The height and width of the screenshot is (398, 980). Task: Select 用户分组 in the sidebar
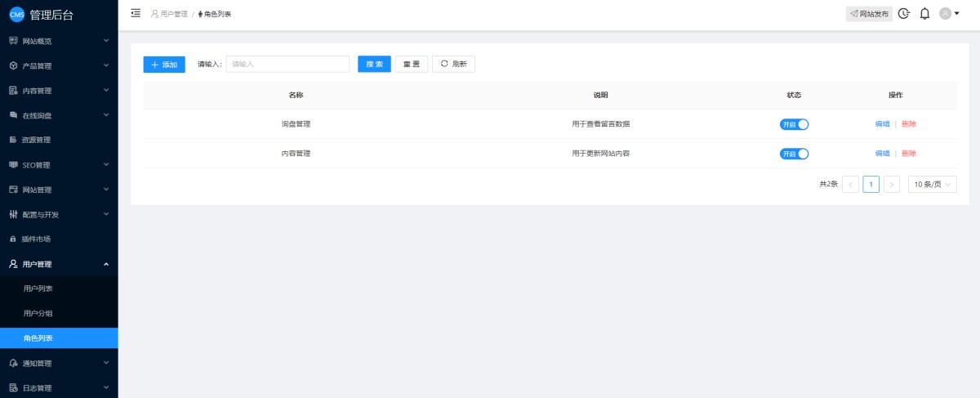tap(38, 313)
